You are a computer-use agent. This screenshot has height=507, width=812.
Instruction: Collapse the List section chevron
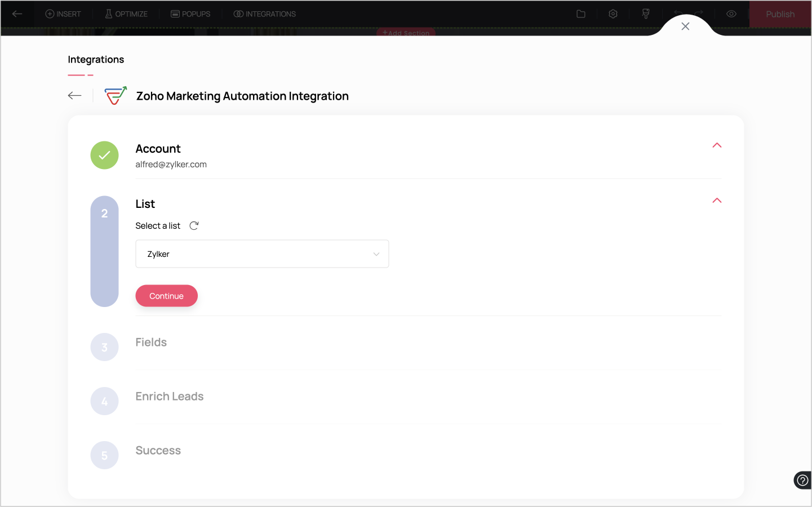717,201
